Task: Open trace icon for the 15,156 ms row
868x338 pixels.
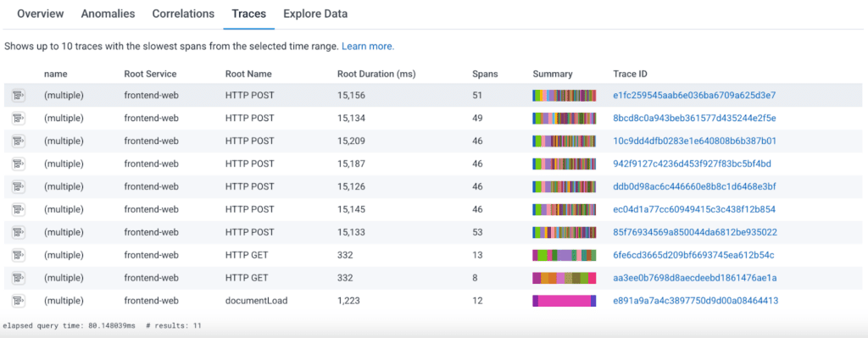Action: pos(18,96)
